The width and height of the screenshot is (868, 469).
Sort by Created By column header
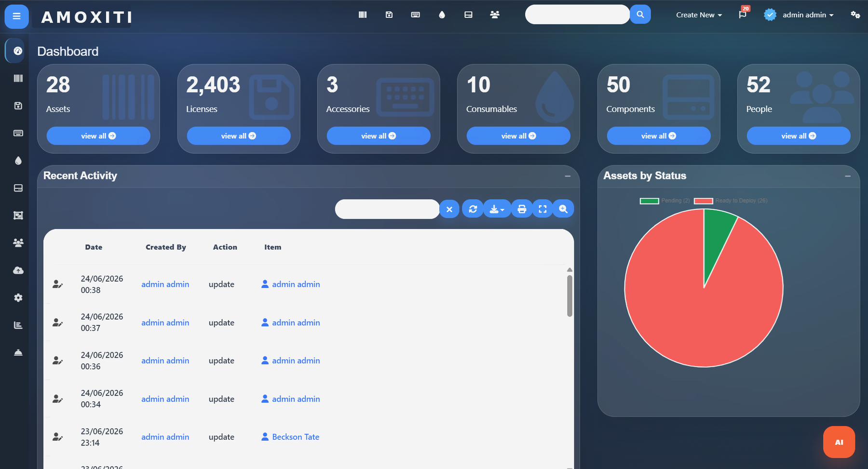166,247
